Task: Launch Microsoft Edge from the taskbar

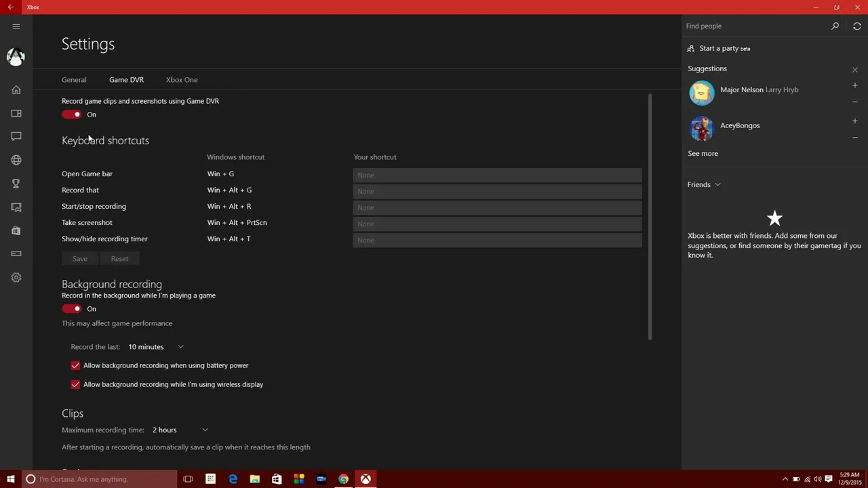Action: (233, 479)
